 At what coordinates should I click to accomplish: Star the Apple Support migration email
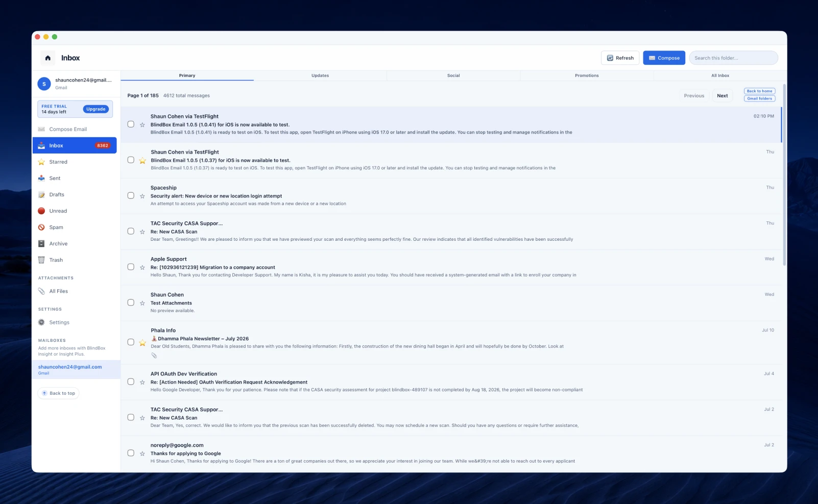point(142,268)
